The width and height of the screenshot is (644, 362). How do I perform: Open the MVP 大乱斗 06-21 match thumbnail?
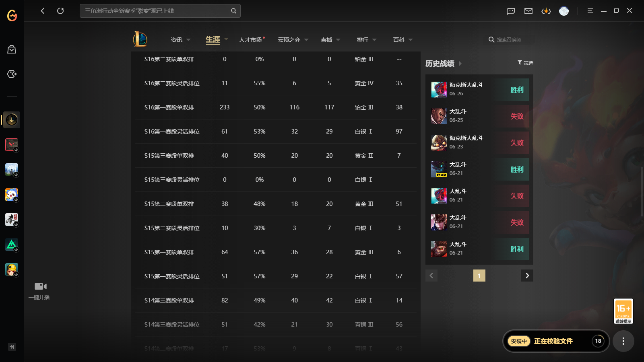(x=439, y=169)
